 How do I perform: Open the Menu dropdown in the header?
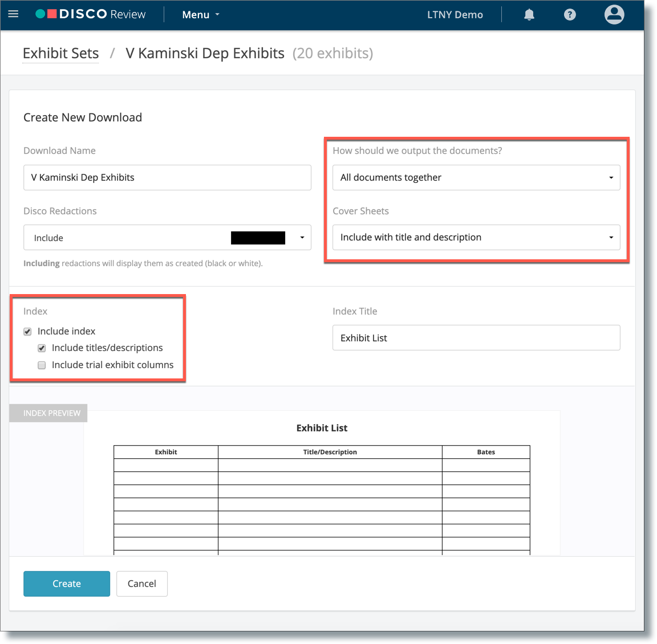coord(201,15)
